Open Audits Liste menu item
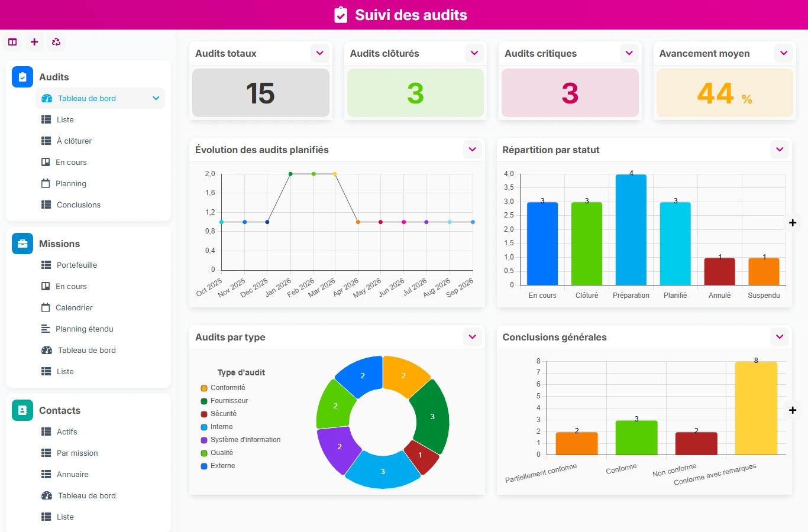 100,119
